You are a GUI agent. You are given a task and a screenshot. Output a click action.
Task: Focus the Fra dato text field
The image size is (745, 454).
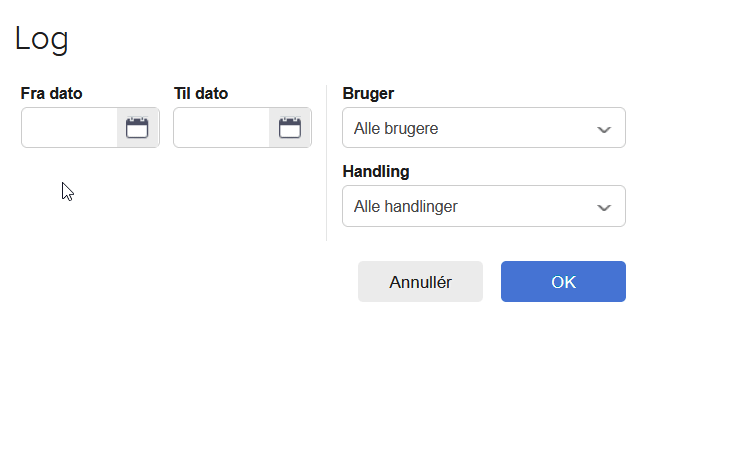69,128
